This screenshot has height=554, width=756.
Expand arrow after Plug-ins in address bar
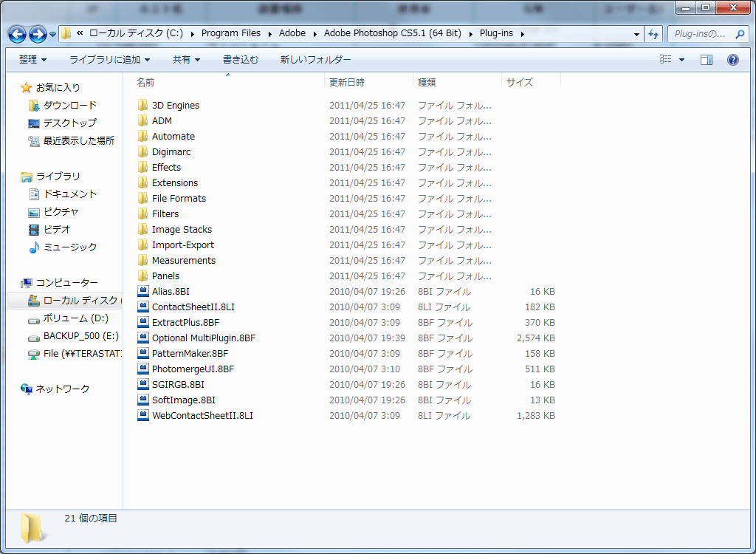(x=523, y=34)
